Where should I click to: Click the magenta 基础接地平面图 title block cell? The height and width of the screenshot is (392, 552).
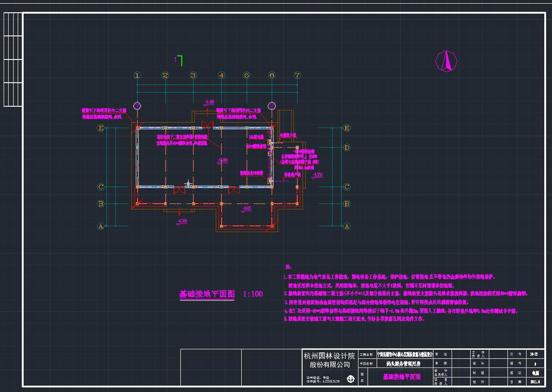(401, 377)
